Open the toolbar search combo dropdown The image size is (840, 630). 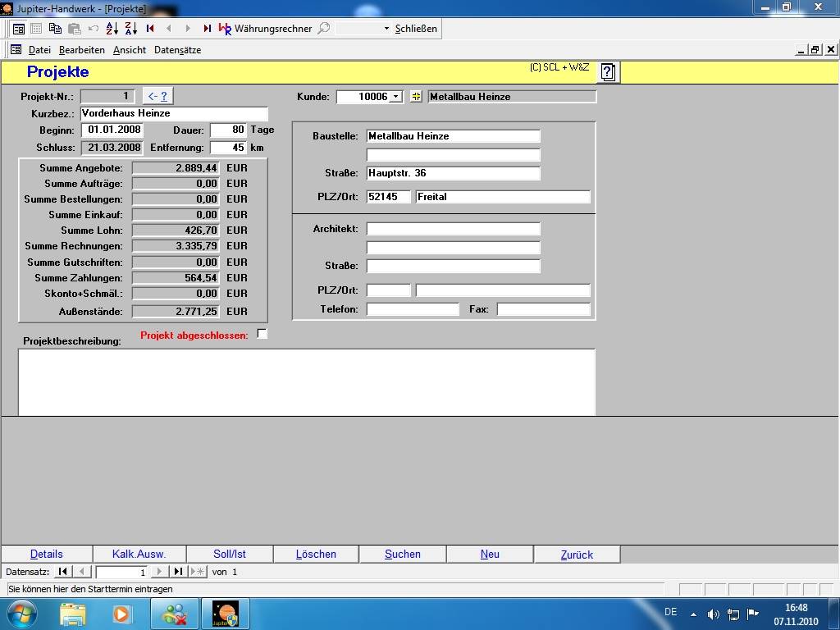386,29
